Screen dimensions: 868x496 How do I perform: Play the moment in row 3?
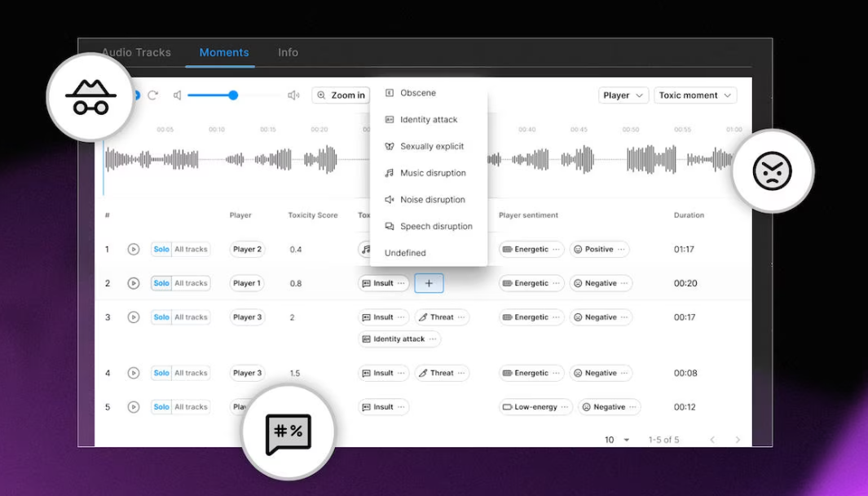point(134,317)
